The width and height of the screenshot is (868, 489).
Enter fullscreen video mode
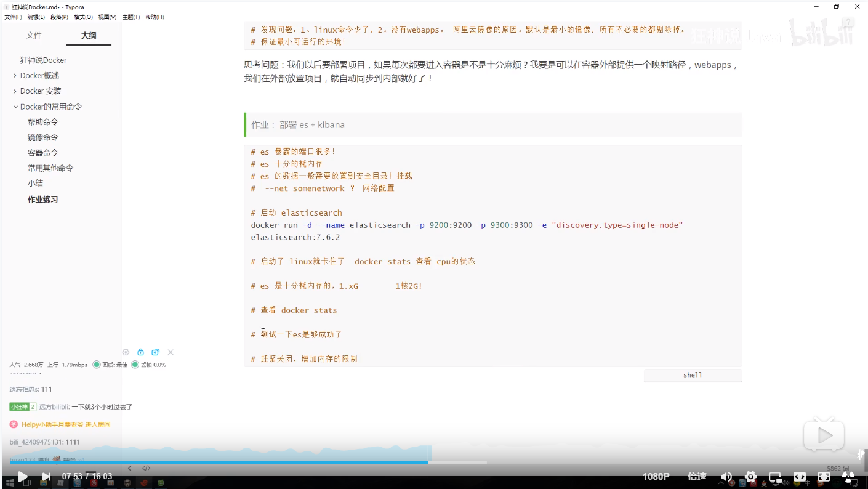tap(824, 477)
